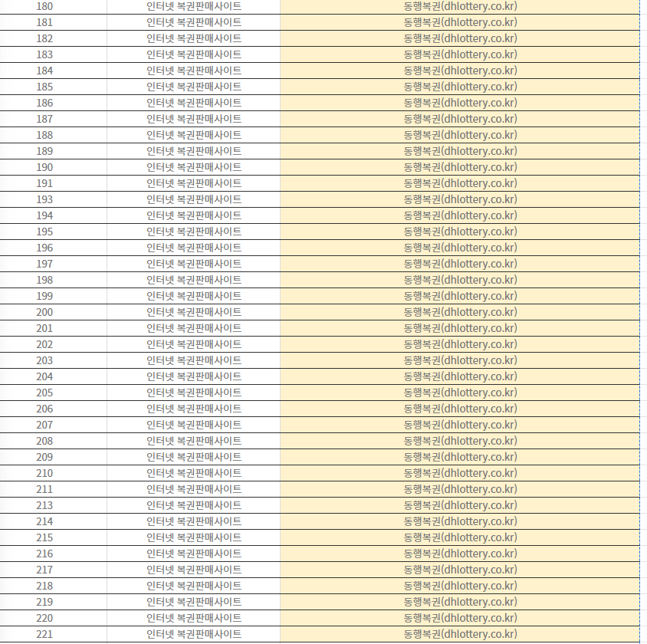
Task: Click 동행복권(dhlottery.co.kr) in row 202
Action: (460, 344)
